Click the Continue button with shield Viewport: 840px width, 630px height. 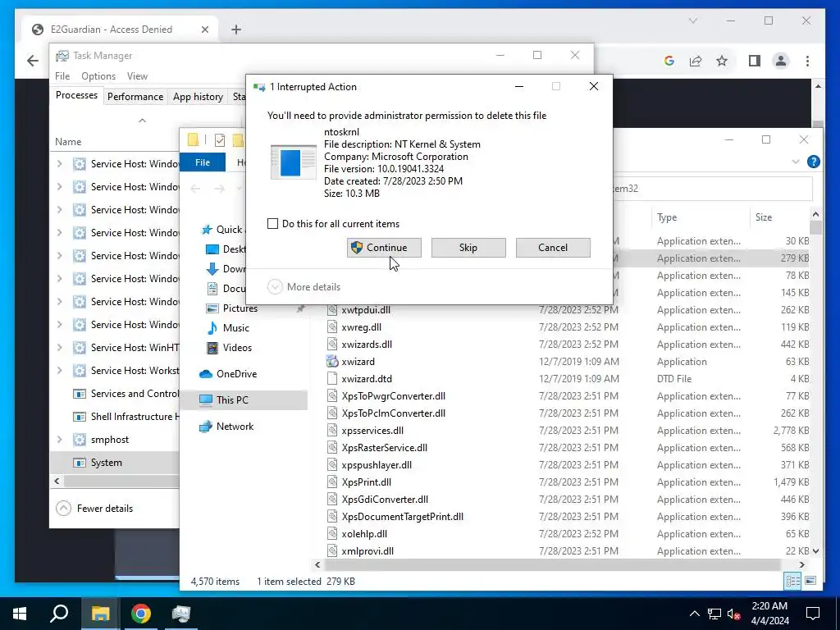click(x=384, y=248)
